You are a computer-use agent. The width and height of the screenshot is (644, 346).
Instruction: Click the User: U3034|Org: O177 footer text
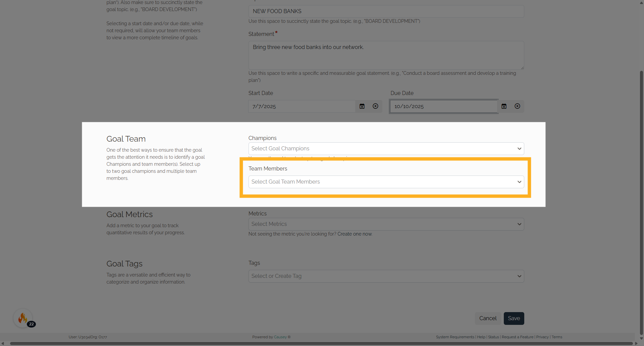click(x=88, y=337)
